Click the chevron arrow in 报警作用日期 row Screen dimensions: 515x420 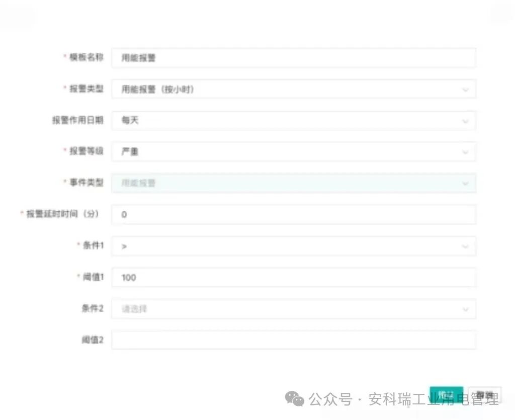pyautogui.click(x=465, y=121)
